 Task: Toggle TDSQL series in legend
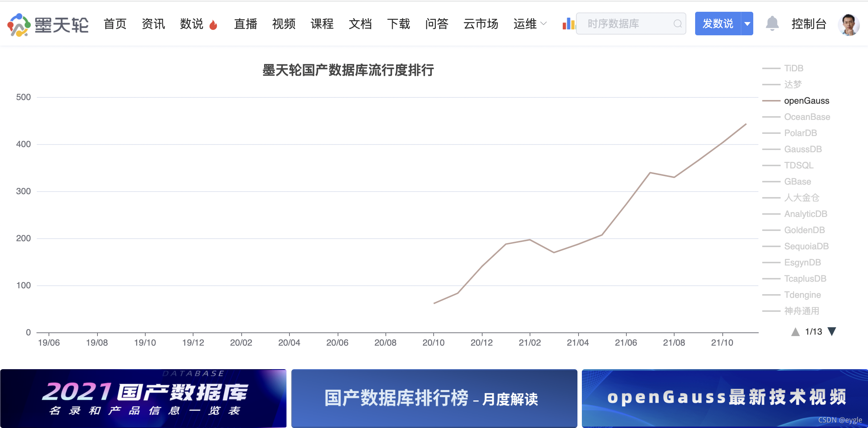point(788,165)
